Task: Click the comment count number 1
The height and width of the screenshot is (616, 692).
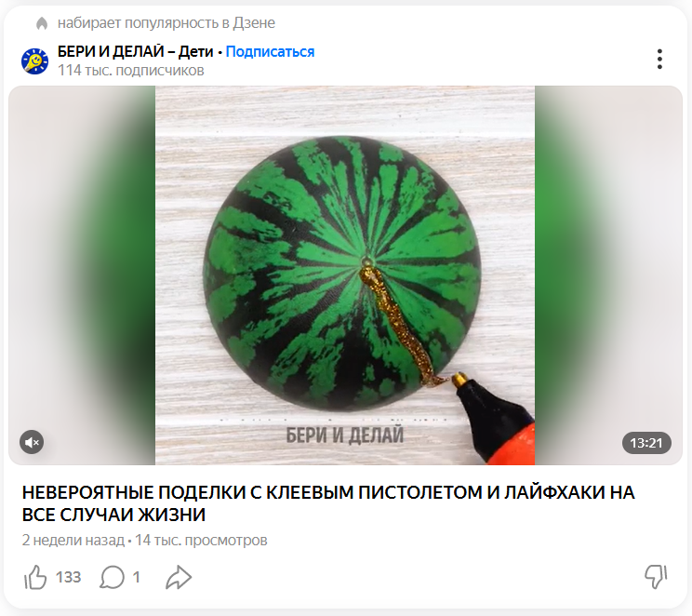Action: coord(137,577)
